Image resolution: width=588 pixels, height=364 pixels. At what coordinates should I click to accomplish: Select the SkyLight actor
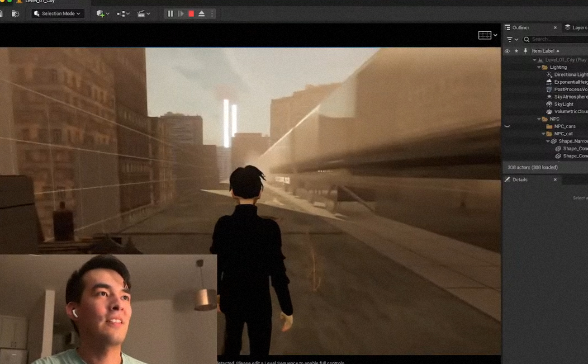point(545,104)
